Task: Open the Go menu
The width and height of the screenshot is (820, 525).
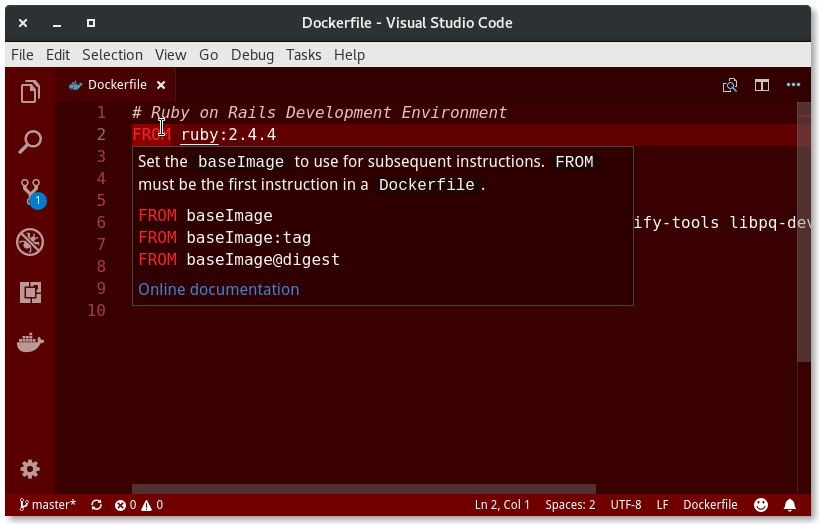Action: (x=209, y=55)
